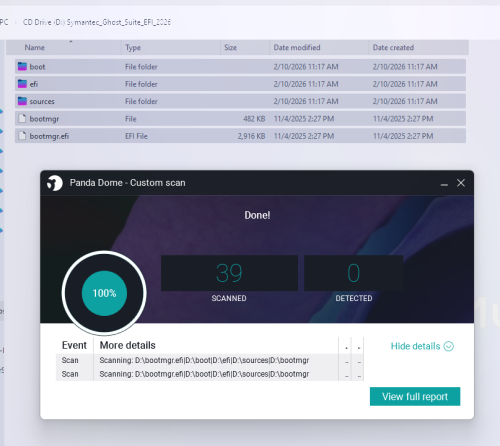500x446 pixels.
Task: Click date created of the sources folder
Action: (405, 101)
